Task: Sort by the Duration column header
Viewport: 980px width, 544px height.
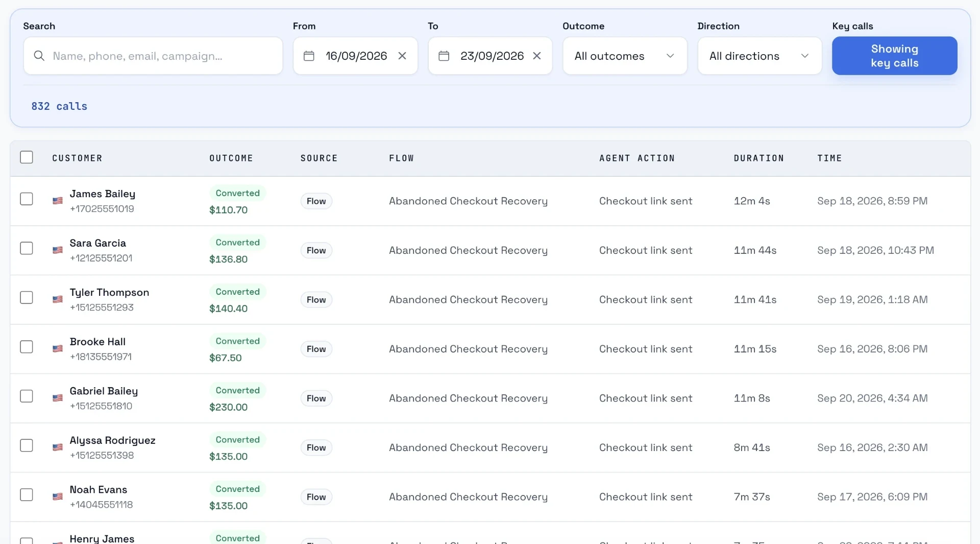Action: point(758,158)
